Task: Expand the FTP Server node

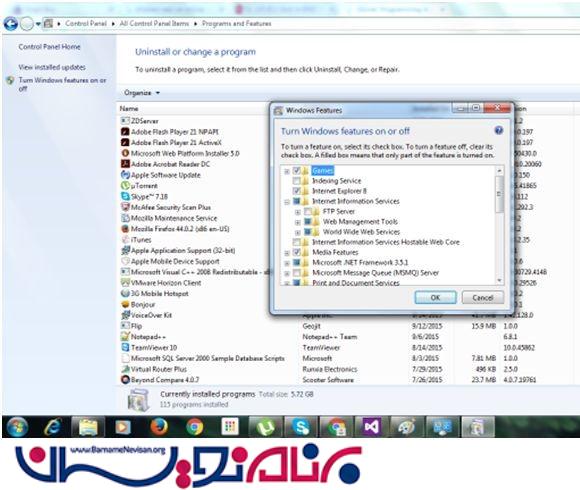Action: tap(298, 212)
